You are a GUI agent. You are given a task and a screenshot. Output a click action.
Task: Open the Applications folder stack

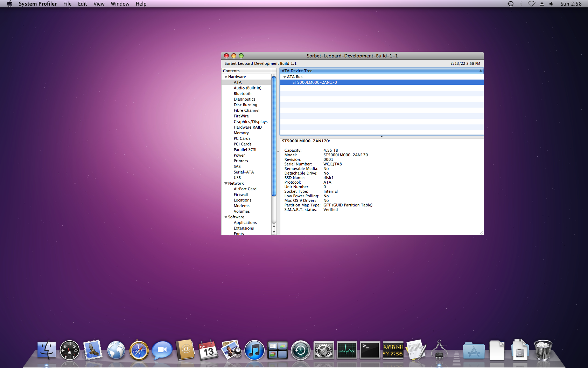[x=474, y=350]
